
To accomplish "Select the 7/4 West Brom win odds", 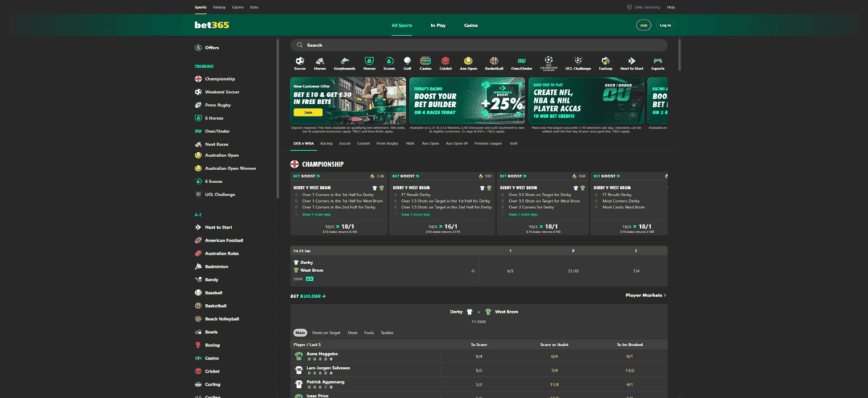I will pyautogui.click(x=636, y=271).
